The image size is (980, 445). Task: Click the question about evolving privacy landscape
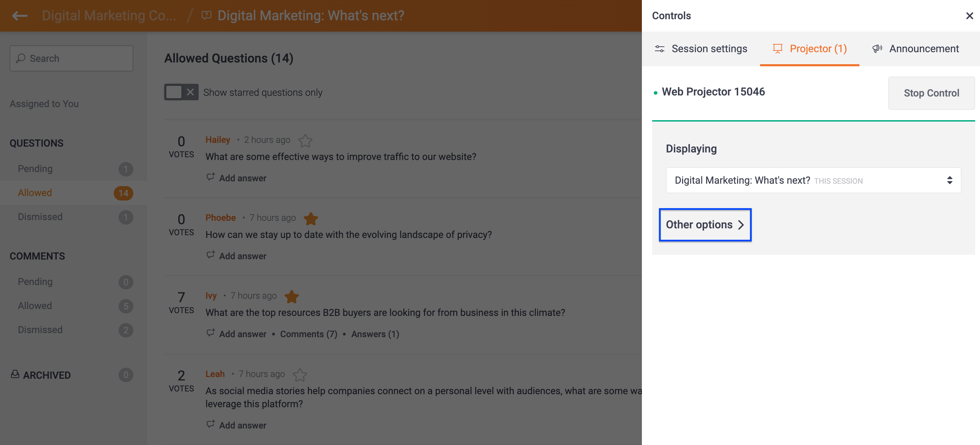tap(348, 235)
